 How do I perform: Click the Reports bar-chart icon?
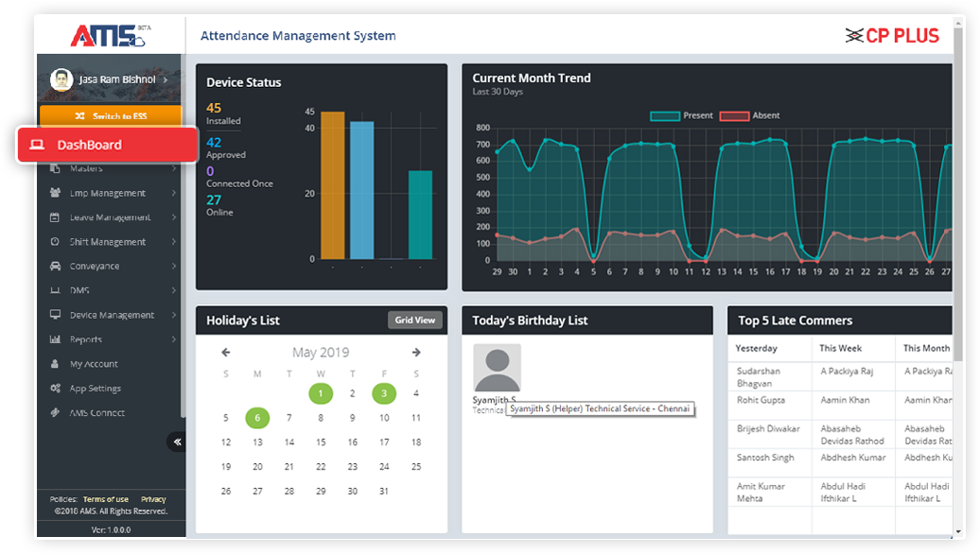(x=55, y=339)
